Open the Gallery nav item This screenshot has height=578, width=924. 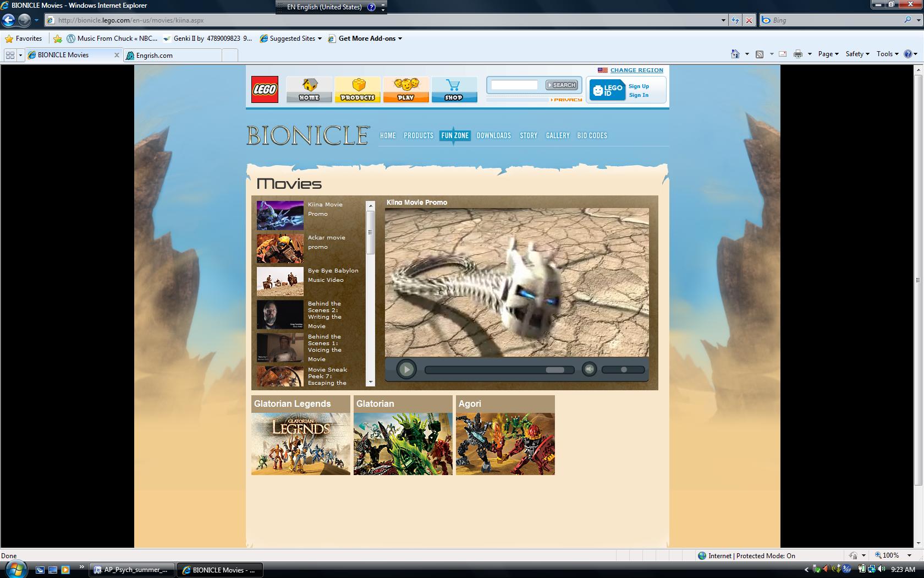(x=558, y=135)
